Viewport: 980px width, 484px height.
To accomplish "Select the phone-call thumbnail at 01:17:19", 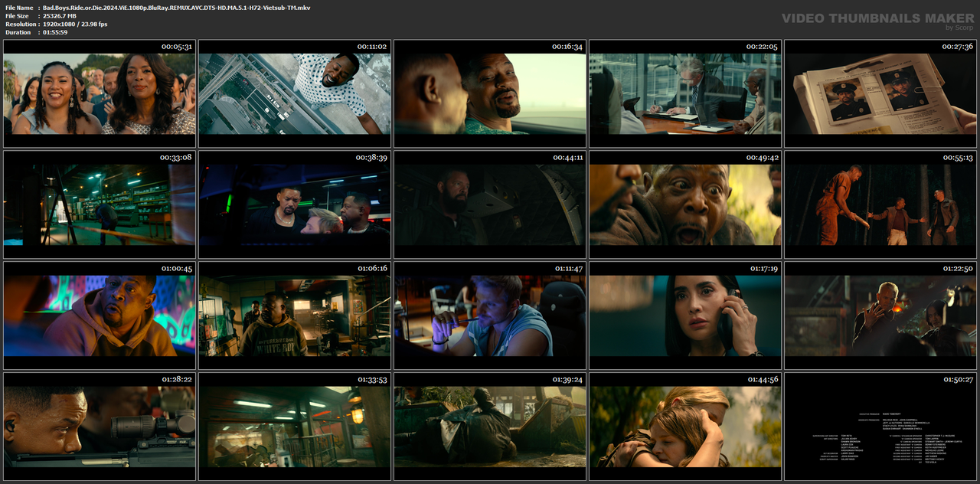I will 685,316.
